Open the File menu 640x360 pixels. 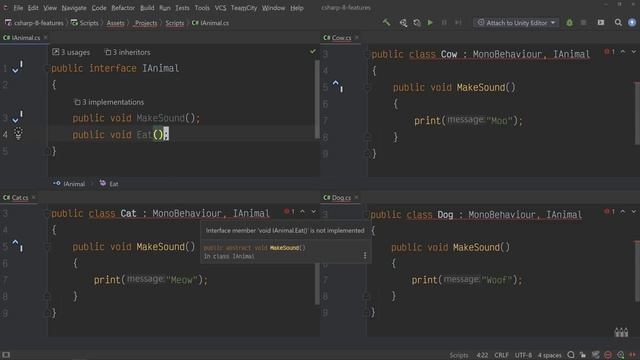18,8
